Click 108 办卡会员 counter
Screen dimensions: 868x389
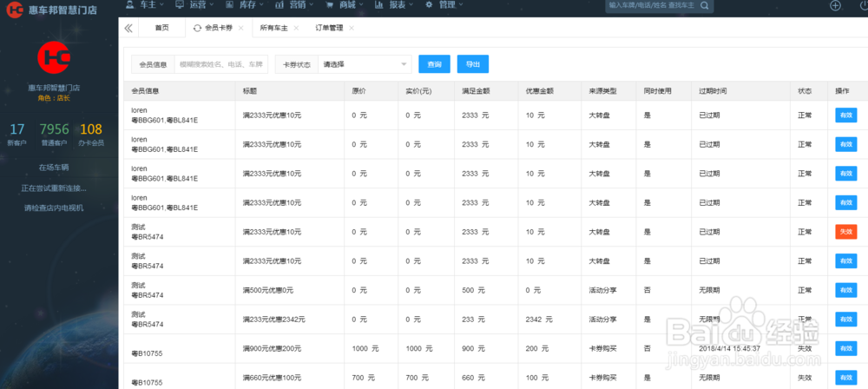click(91, 135)
